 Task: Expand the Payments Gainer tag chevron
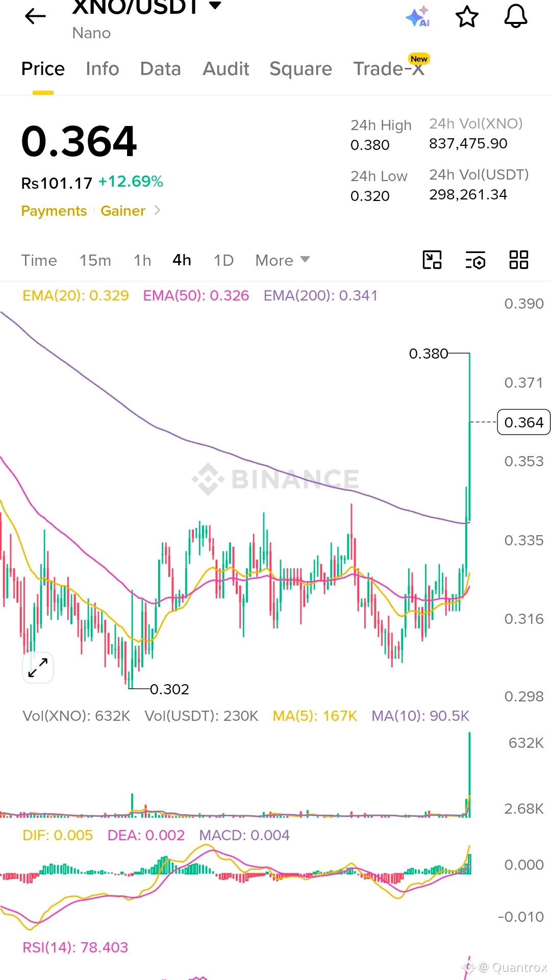(157, 210)
